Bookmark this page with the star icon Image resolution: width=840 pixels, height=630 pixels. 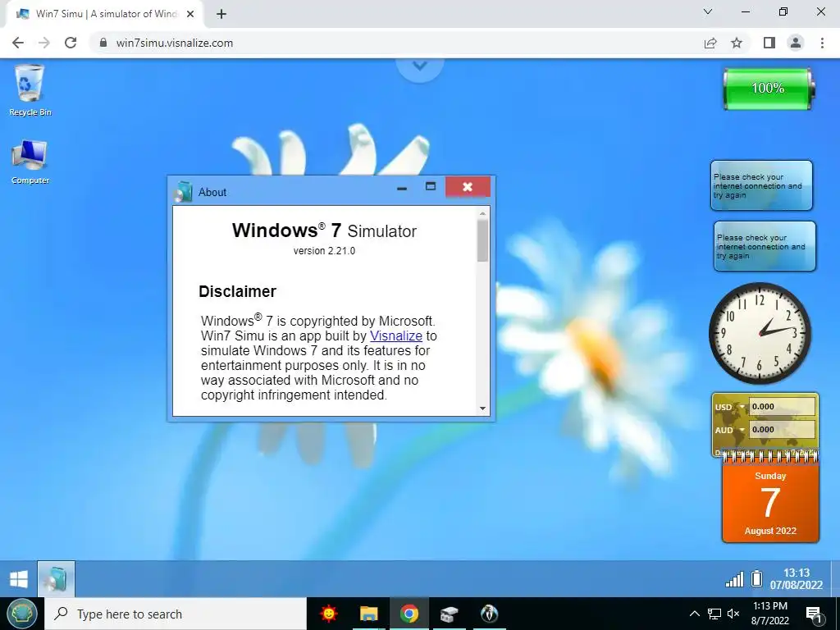[737, 43]
